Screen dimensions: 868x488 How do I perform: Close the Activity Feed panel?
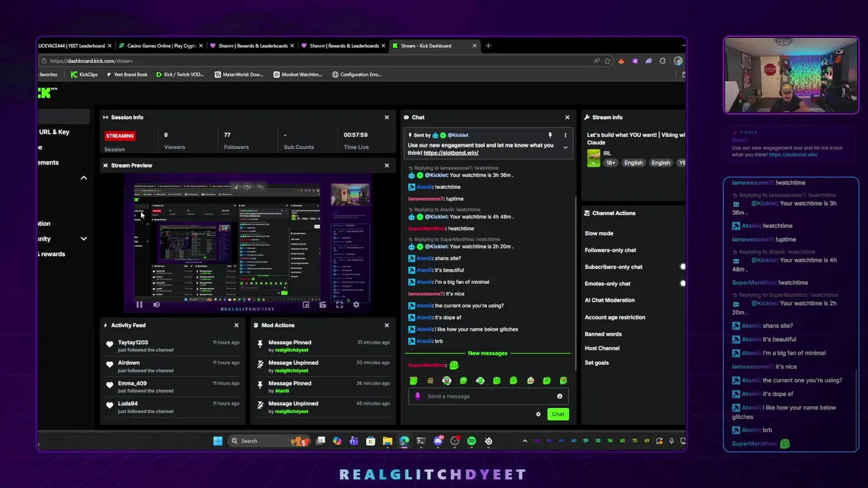(x=236, y=325)
